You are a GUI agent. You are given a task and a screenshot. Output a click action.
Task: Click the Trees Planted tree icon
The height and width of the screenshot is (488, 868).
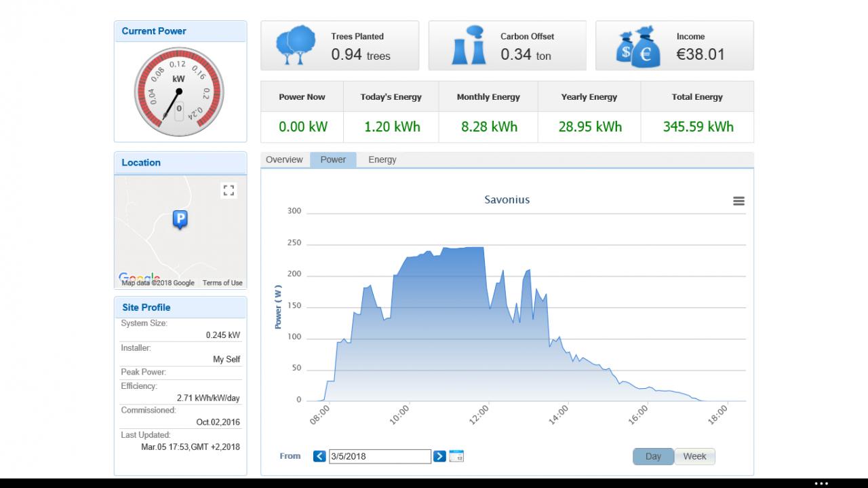click(x=296, y=45)
